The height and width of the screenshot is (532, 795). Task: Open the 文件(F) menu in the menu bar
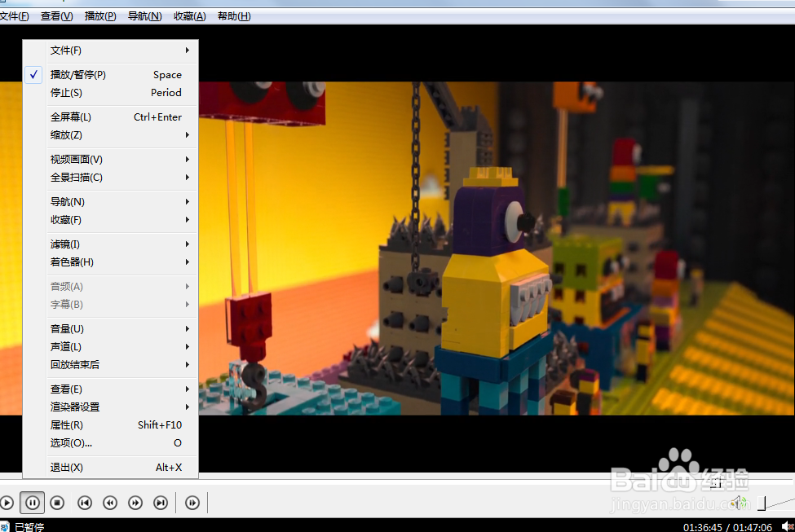tap(14, 16)
